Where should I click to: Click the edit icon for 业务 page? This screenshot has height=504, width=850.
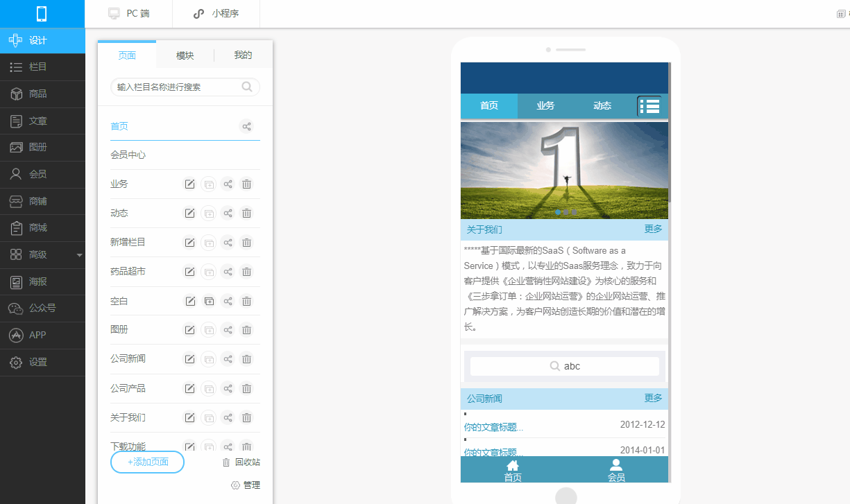189,184
